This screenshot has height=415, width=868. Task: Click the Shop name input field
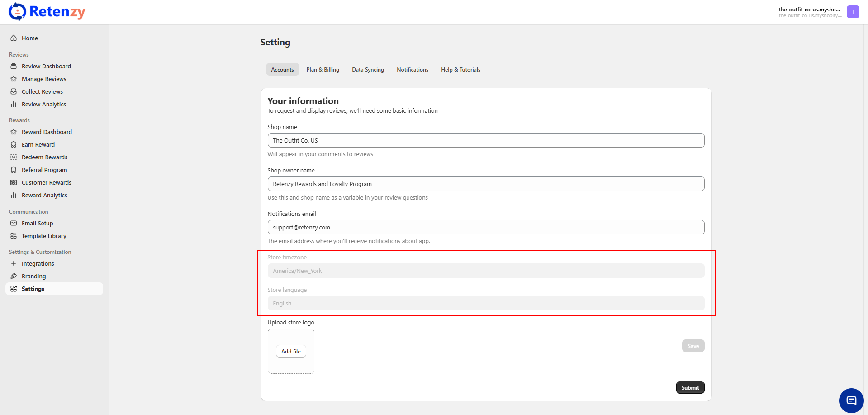(485, 141)
